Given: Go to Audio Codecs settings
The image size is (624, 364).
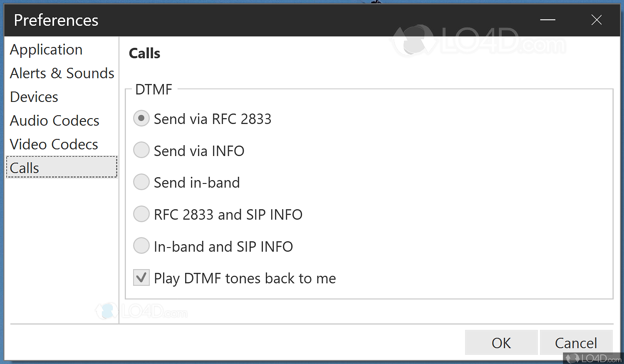Looking at the screenshot, I should point(54,121).
